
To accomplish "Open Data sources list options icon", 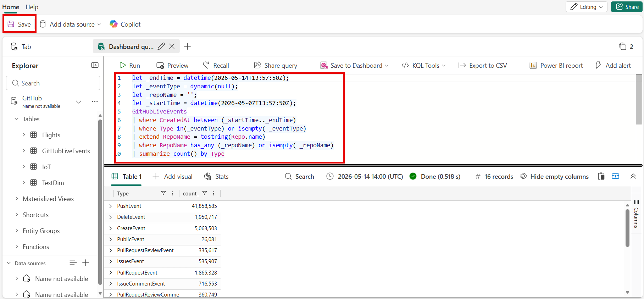I will (73, 263).
